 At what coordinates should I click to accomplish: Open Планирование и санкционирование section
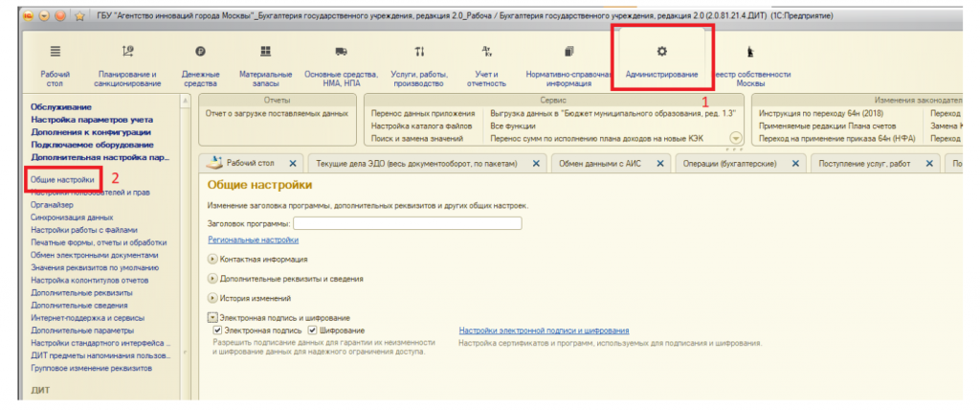128,52
